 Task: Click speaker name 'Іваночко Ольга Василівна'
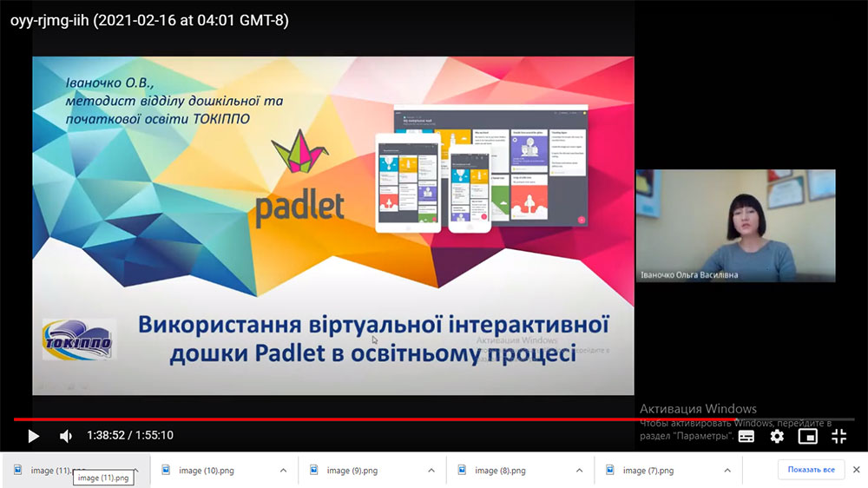click(689, 274)
